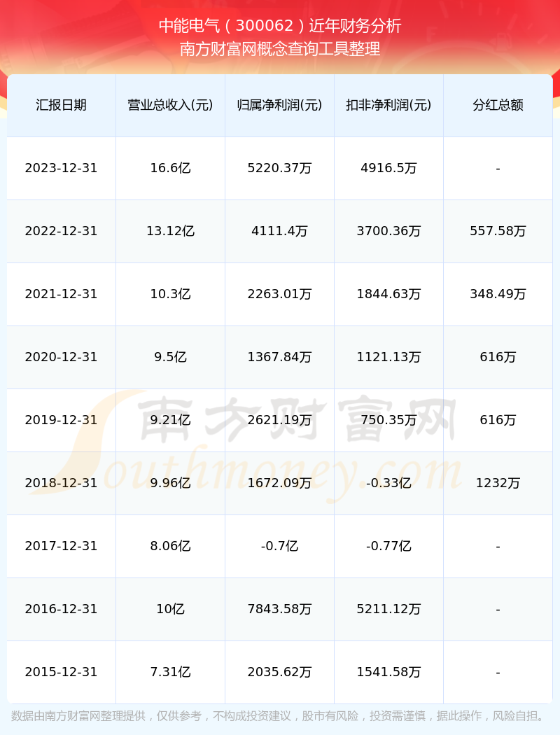The image size is (560, 735).
Task: Select the 1367.84万 profit cell
Action: coord(279,357)
